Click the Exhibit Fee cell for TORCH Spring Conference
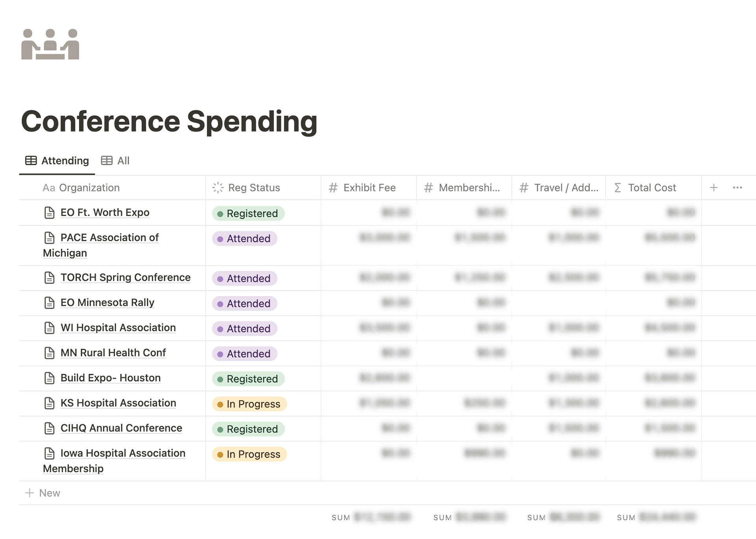The width and height of the screenshot is (756, 539). pyautogui.click(x=369, y=278)
